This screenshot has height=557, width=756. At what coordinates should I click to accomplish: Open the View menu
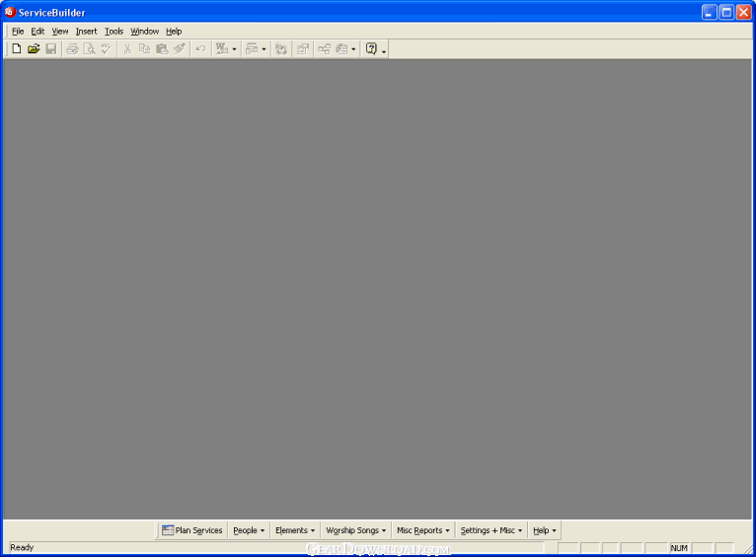coord(60,32)
